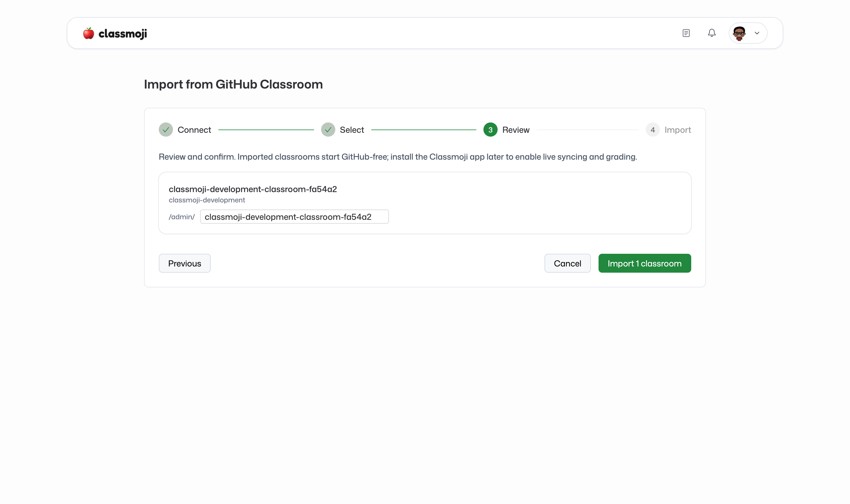
Task: Click the Import from GitHub Classroom heading
Action: (x=233, y=84)
